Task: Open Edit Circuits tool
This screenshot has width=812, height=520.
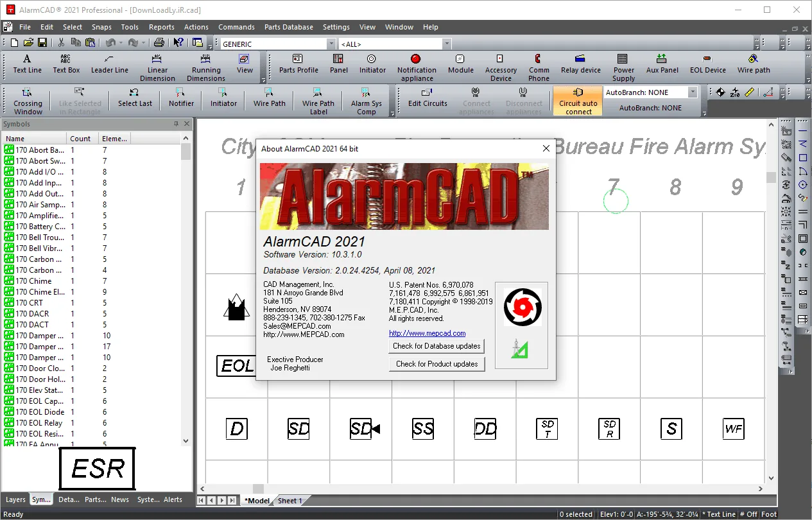Action: pyautogui.click(x=428, y=97)
